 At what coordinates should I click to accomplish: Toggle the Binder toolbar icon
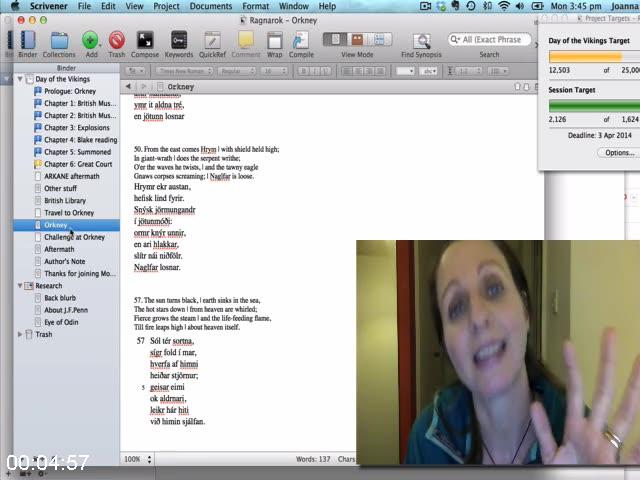pyautogui.click(x=27, y=41)
